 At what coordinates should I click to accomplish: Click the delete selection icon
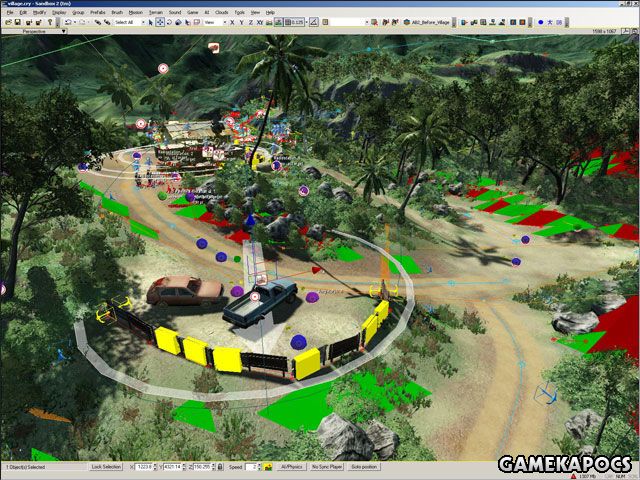(x=374, y=22)
